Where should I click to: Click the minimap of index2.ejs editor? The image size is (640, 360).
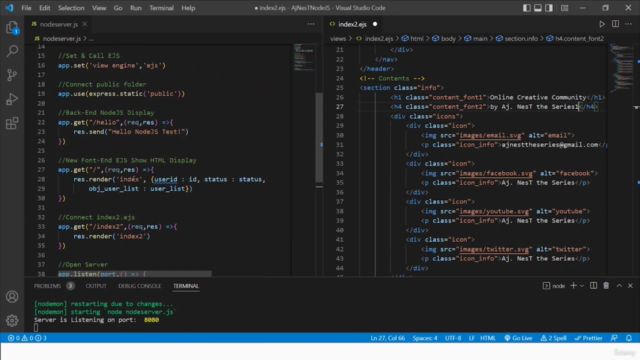pos(621,67)
